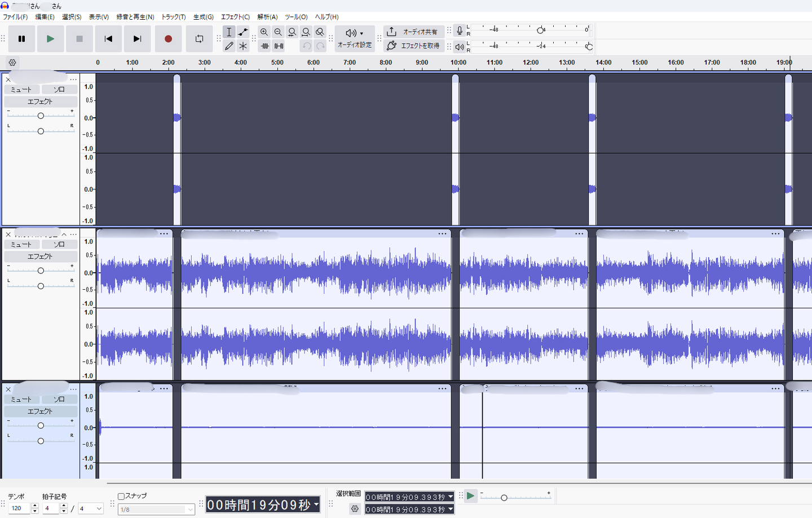Fit selection to width zoom icon
The height and width of the screenshot is (518, 812).
coord(292,32)
